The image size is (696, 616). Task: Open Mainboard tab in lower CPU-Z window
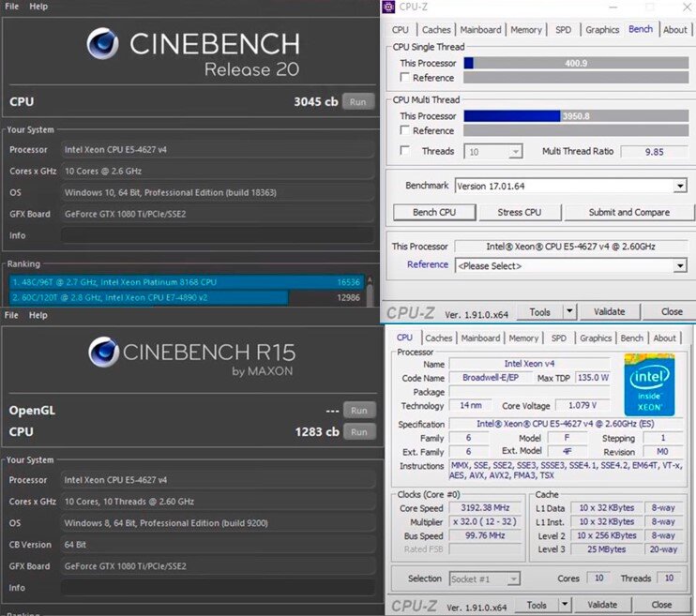click(x=480, y=338)
